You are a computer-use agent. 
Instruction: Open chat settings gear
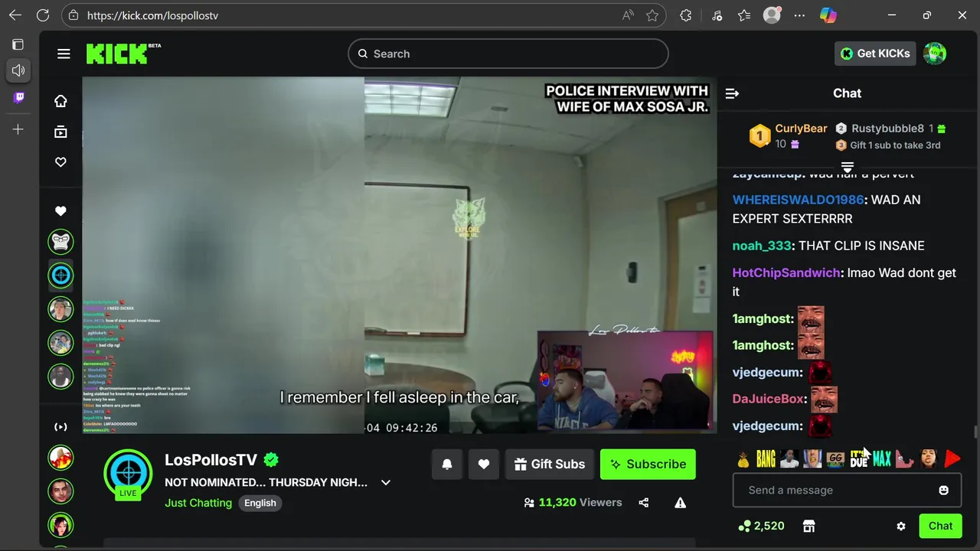point(901,527)
